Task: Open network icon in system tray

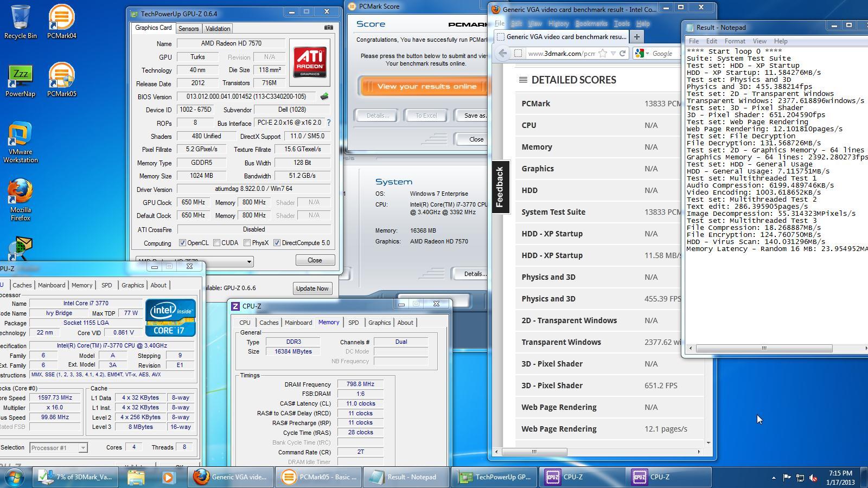Action: click(800, 477)
